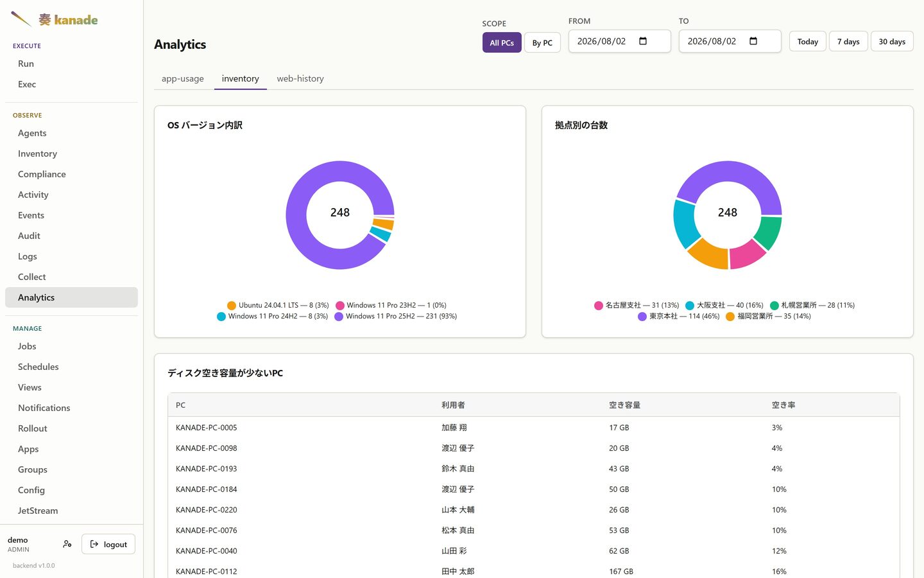Open Compliance page
924x578 pixels.
pyautogui.click(x=71, y=174)
